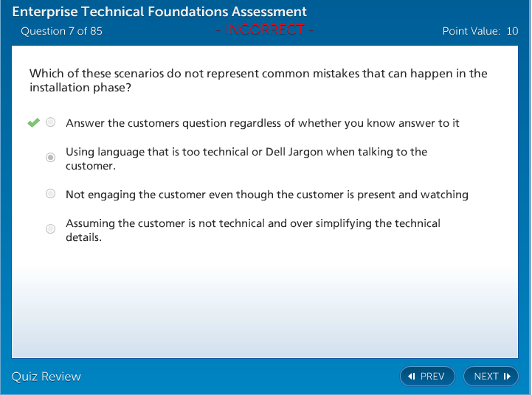Viewport: 532px width, 395px height.
Task: Click the 'Not engaging the customer' answer text
Action: click(x=266, y=195)
